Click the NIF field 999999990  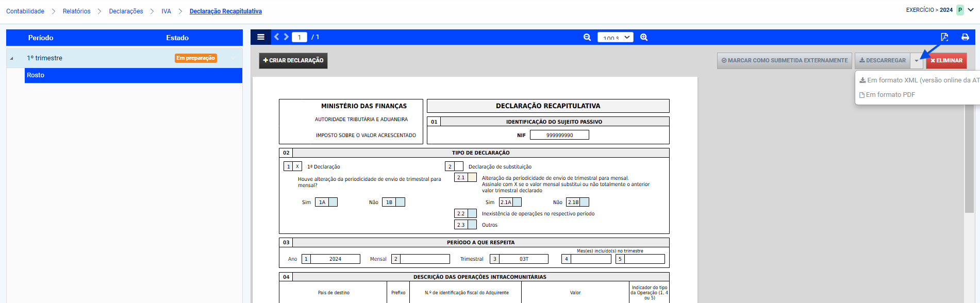[x=559, y=135]
